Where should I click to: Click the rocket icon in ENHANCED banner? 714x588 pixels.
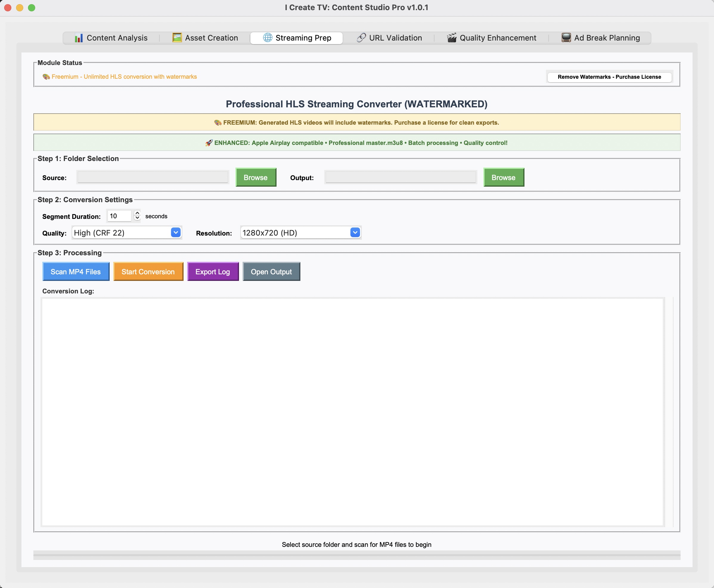point(209,143)
